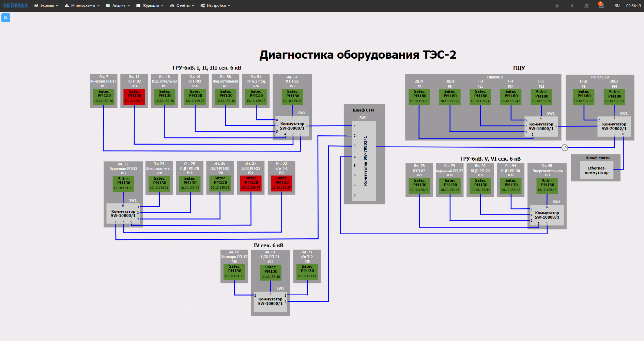Screen dimensions: 644x341
Task: Open the messages envelope with orange badge
Action: 601,6
